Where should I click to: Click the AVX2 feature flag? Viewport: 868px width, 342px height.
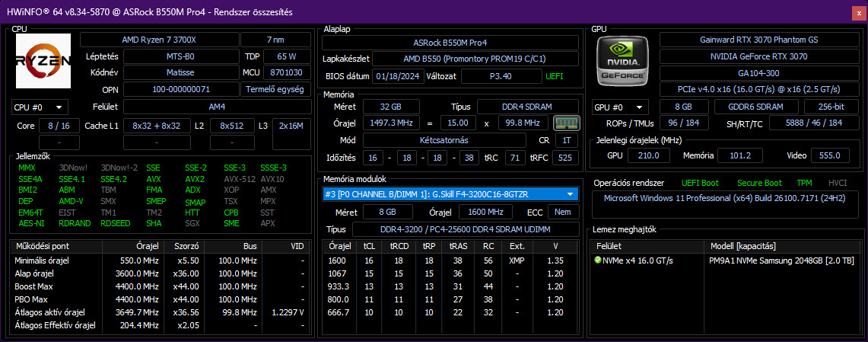[195, 179]
